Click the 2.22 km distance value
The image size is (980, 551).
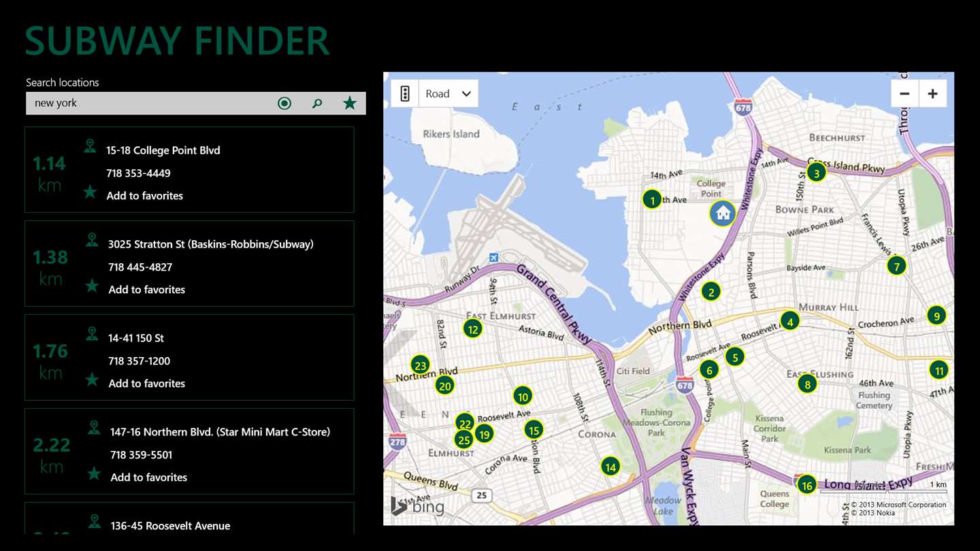(52, 446)
